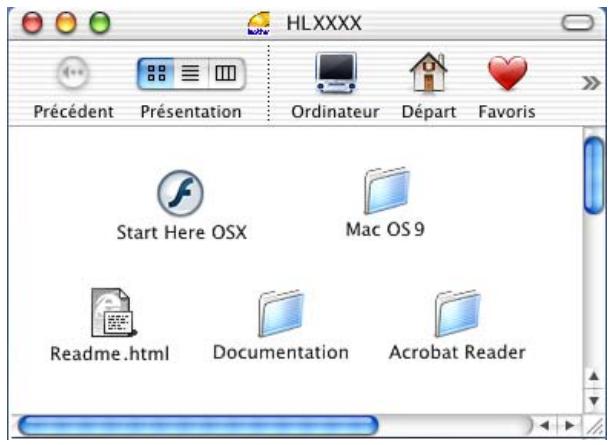The image size is (612, 445).
Task: Minimize window with the yellow button
Action: point(66,22)
